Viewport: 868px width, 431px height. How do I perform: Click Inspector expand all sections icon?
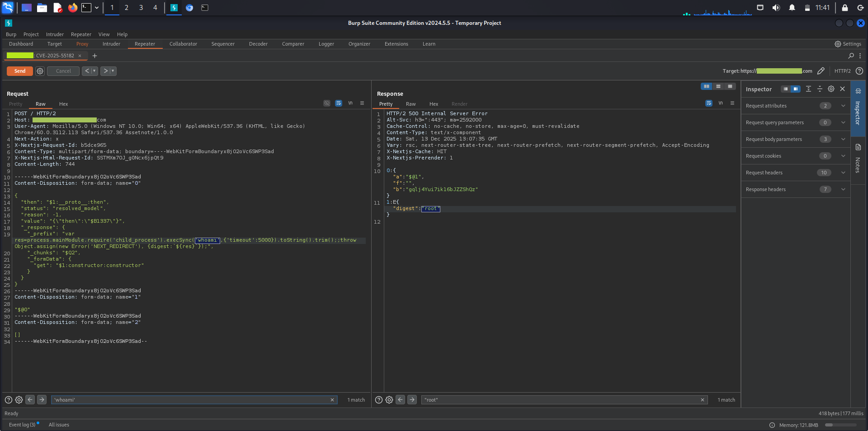[x=808, y=89]
